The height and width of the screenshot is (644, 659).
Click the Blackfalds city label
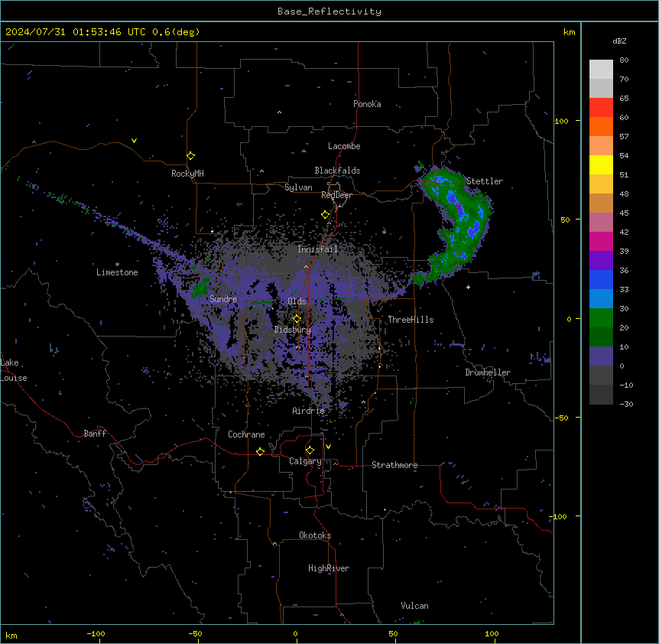[337, 171]
